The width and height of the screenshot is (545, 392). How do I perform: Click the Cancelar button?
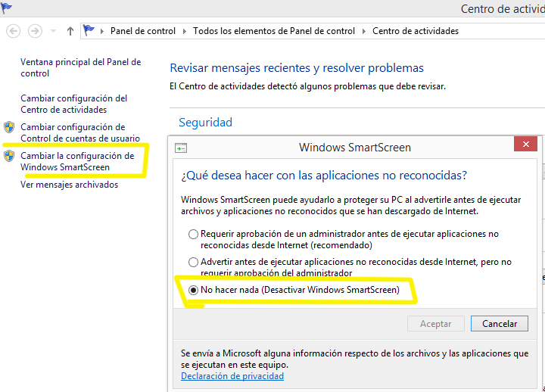(500, 324)
